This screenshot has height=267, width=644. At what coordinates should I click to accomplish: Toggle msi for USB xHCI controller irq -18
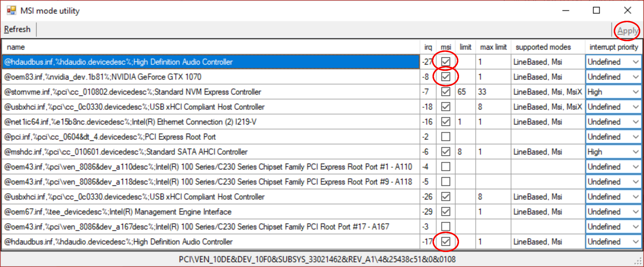(x=445, y=107)
